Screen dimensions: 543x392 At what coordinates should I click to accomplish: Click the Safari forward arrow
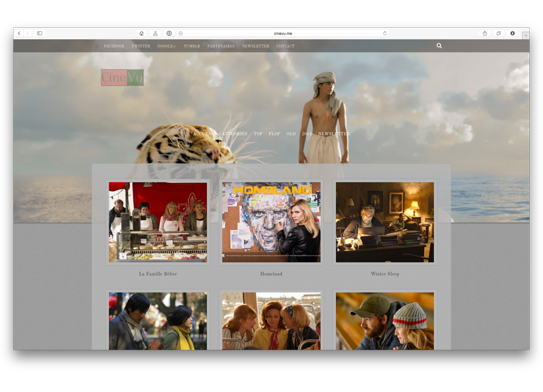tap(27, 33)
